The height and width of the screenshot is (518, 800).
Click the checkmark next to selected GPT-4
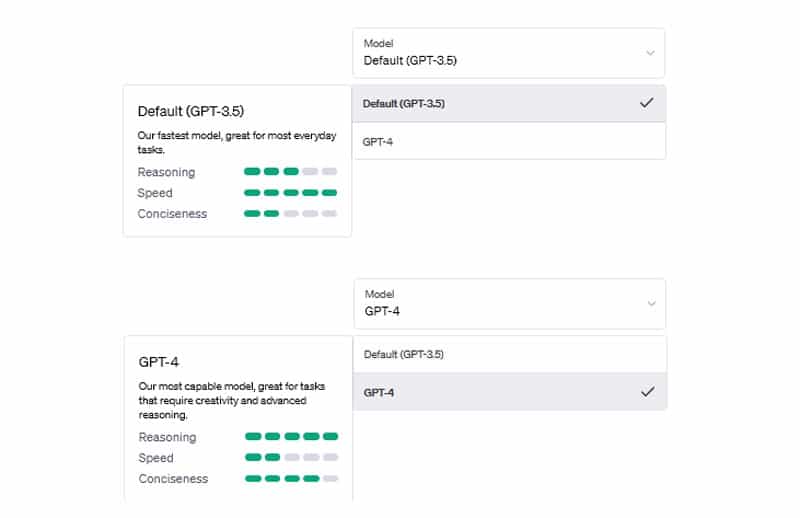647,391
